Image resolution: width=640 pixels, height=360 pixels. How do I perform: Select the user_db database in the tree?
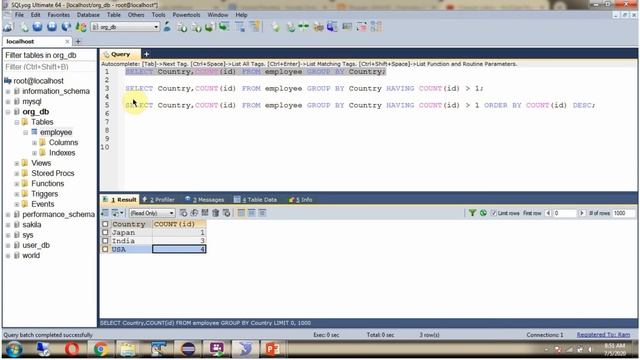pos(36,245)
